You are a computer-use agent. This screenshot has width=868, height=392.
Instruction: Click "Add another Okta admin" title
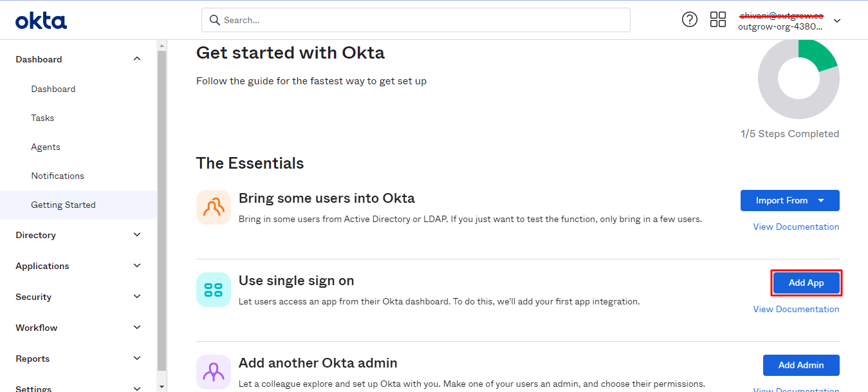click(x=318, y=363)
